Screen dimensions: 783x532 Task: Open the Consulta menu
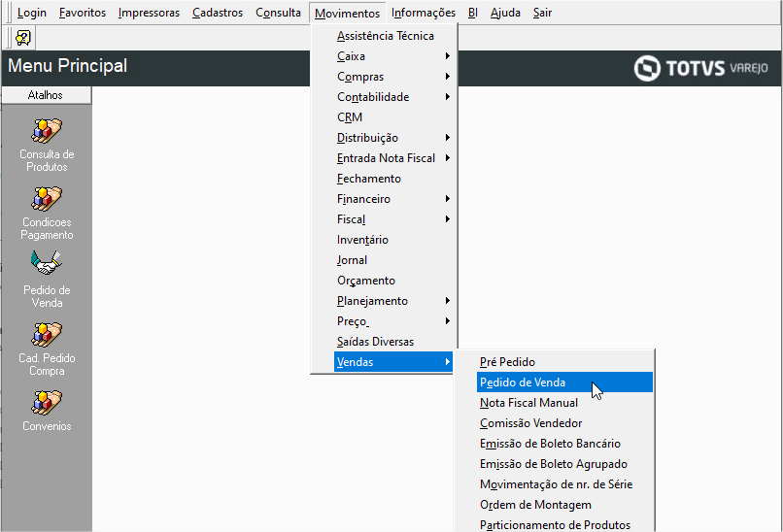[278, 13]
